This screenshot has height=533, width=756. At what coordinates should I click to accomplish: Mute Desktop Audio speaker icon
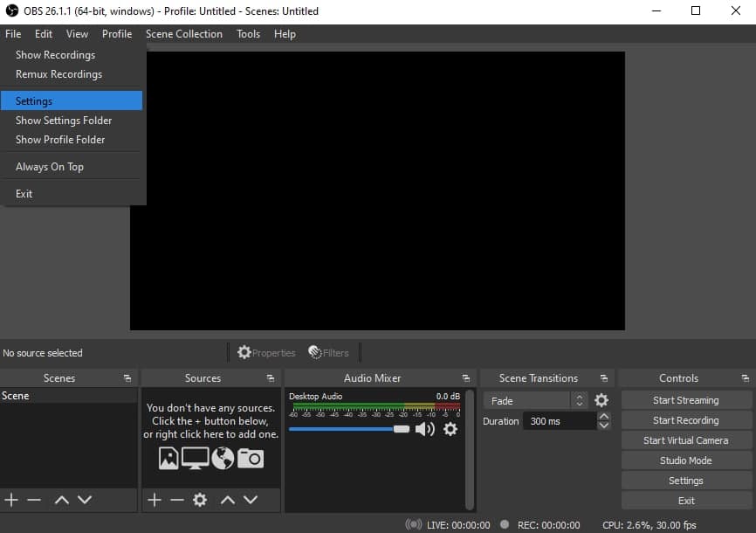(424, 429)
